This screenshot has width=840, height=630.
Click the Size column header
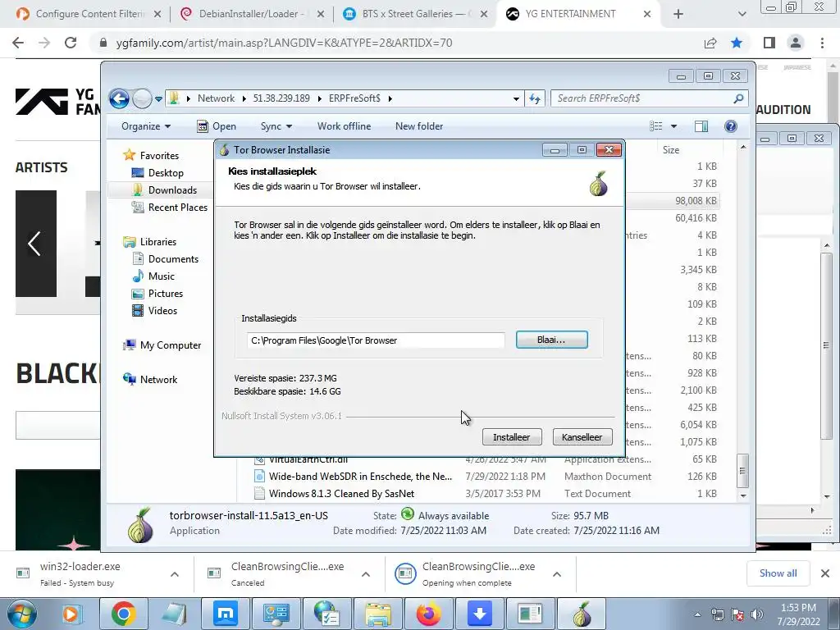pyautogui.click(x=671, y=150)
